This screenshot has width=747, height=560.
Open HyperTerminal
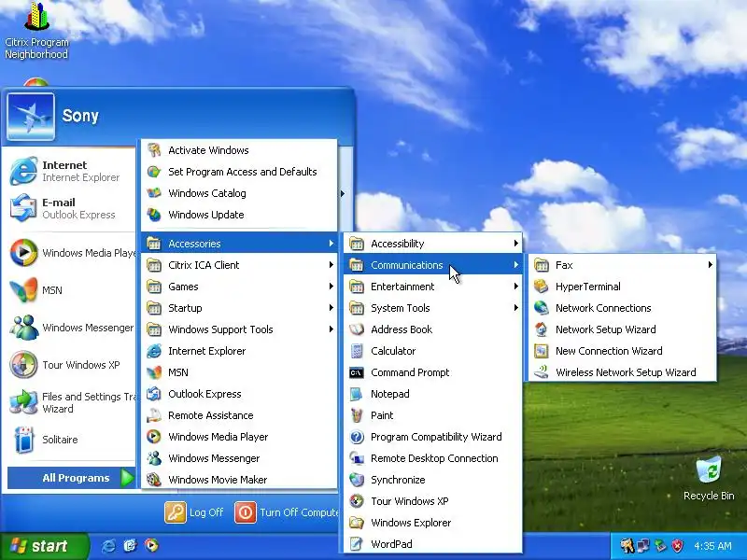point(622,287)
